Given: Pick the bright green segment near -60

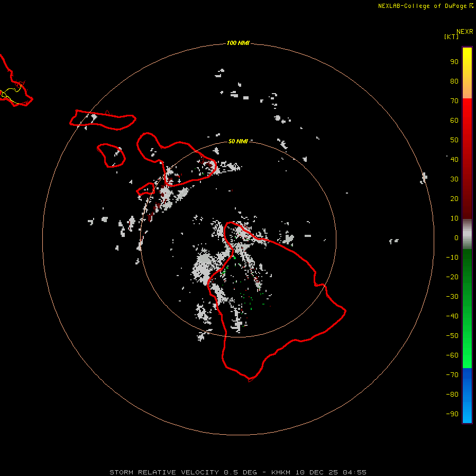Looking at the screenshot, I should tap(467, 355).
